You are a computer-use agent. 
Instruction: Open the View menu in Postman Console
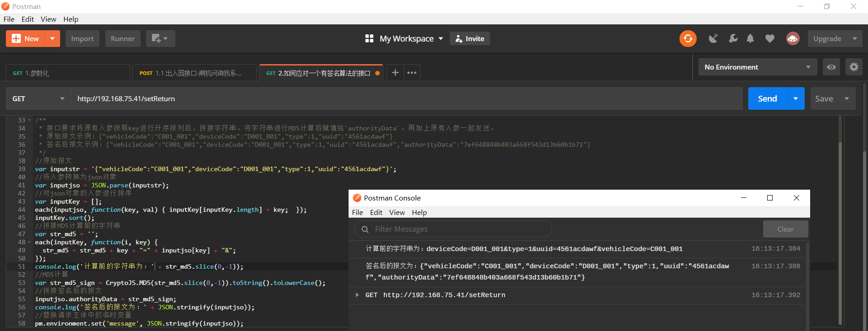396,213
